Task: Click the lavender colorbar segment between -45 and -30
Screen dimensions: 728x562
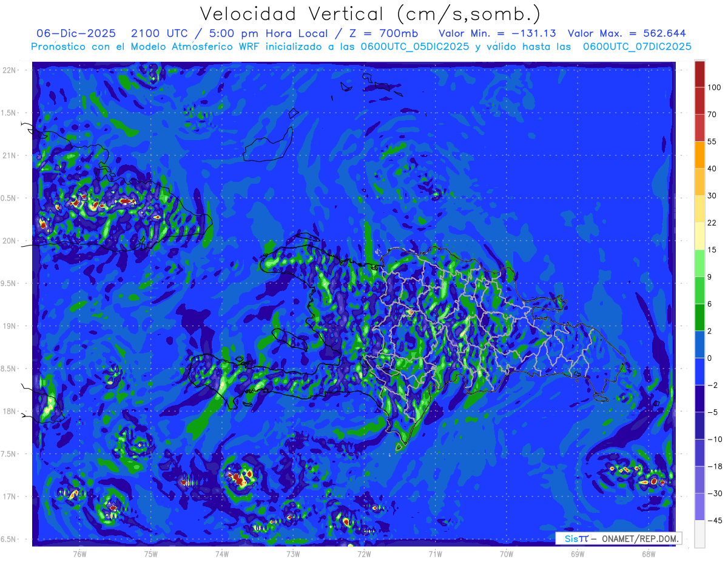Action: (x=699, y=507)
